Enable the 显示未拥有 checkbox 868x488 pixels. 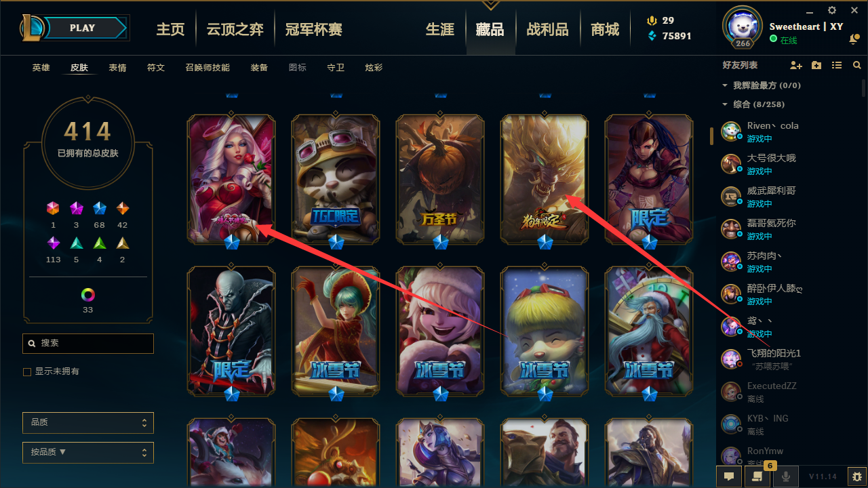(x=27, y=372)
